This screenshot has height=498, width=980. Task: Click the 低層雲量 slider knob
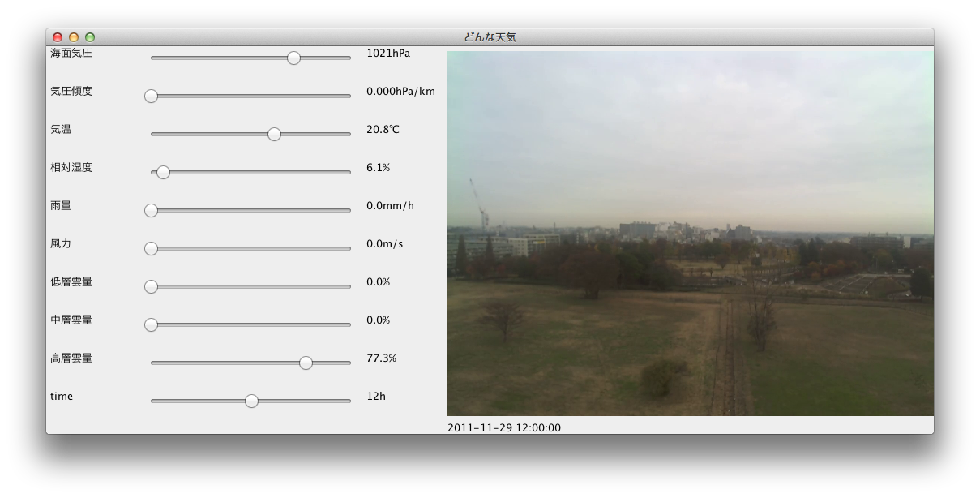click(x=151, y=286)
